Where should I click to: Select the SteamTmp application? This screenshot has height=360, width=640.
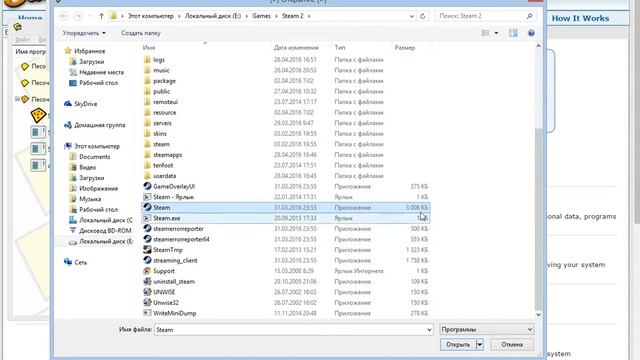pyautogui.click(x=285, y=250)
